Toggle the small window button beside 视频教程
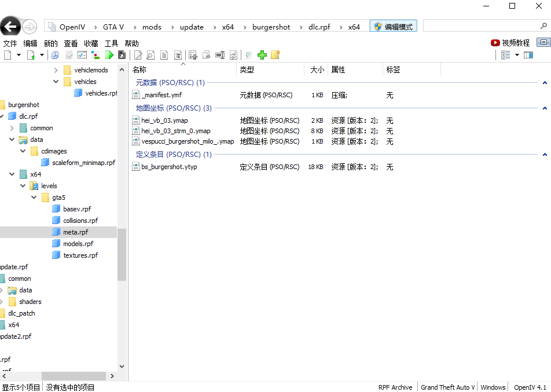Viewport: 551px width, 392px height. (x=543, y=42)
